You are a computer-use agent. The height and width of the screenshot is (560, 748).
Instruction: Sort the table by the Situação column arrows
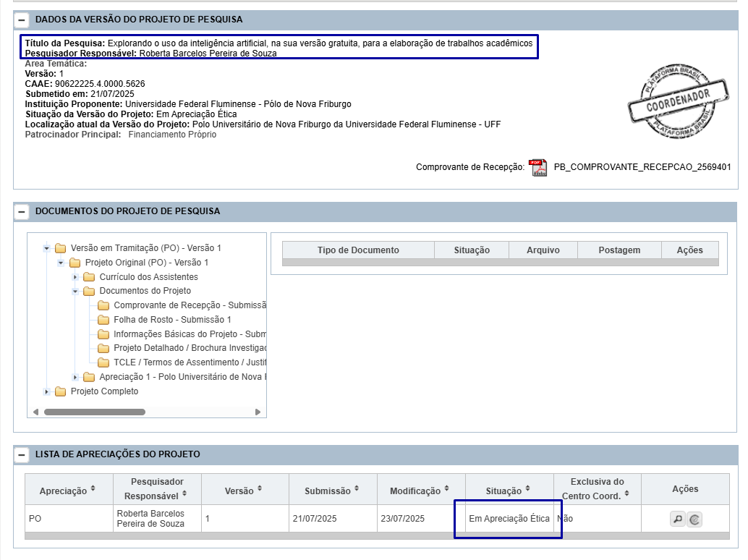tap(528, 490)
